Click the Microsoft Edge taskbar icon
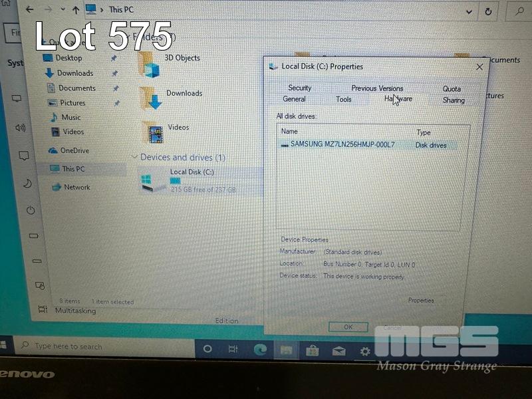This screenshot has width=532, height=399. [x=260, y=349]
